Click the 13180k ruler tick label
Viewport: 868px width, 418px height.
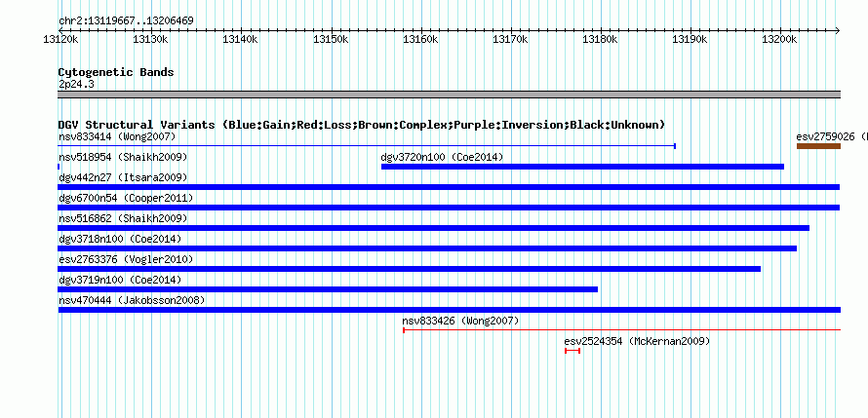pos(600,39)
